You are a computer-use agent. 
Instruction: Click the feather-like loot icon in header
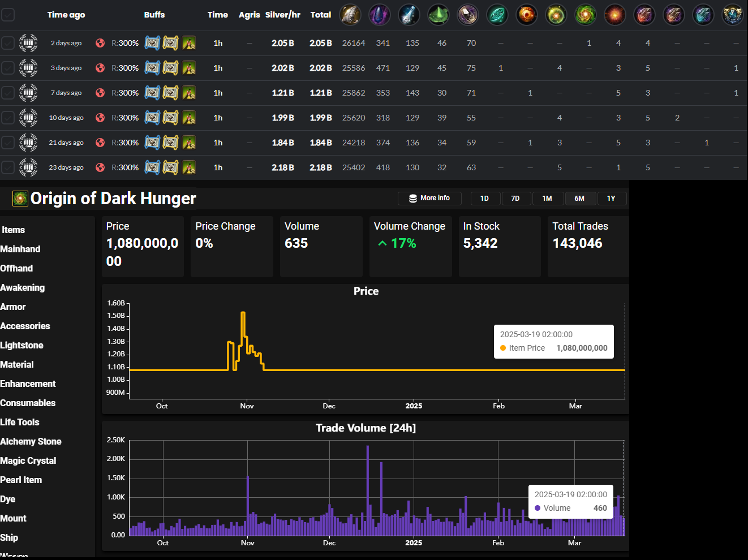(x=350, y=15)
